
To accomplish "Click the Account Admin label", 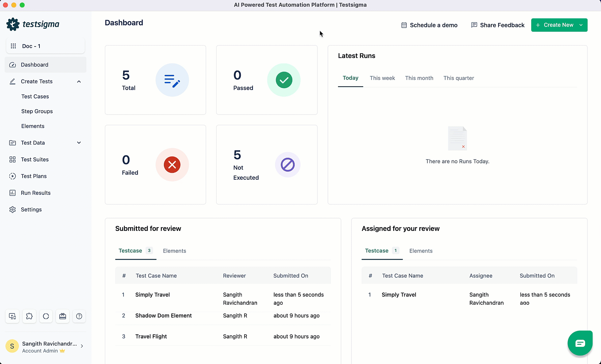I will pos(40,351).
